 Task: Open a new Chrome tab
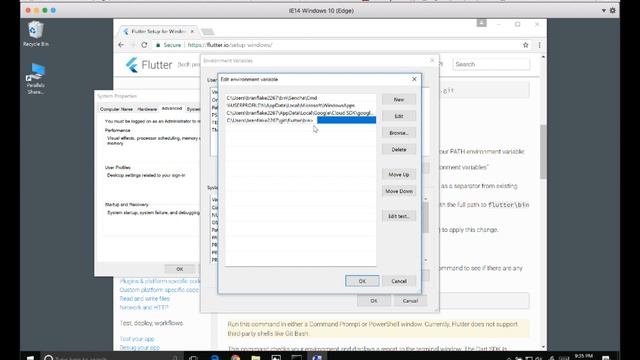click(x=207, y=32)
